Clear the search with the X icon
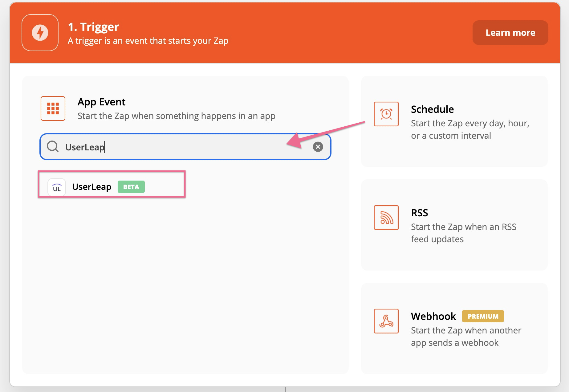Viewport: 569px width, 392px height. 318,147
